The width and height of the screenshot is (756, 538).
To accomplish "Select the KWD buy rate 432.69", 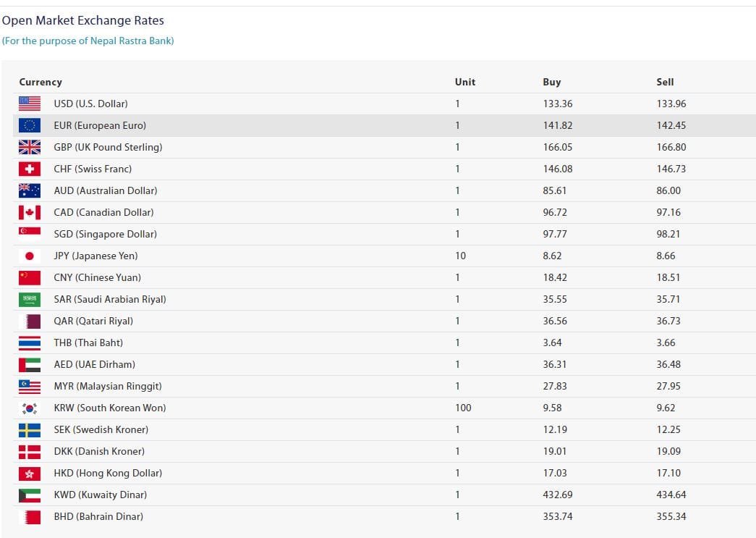I will point(558,495).
